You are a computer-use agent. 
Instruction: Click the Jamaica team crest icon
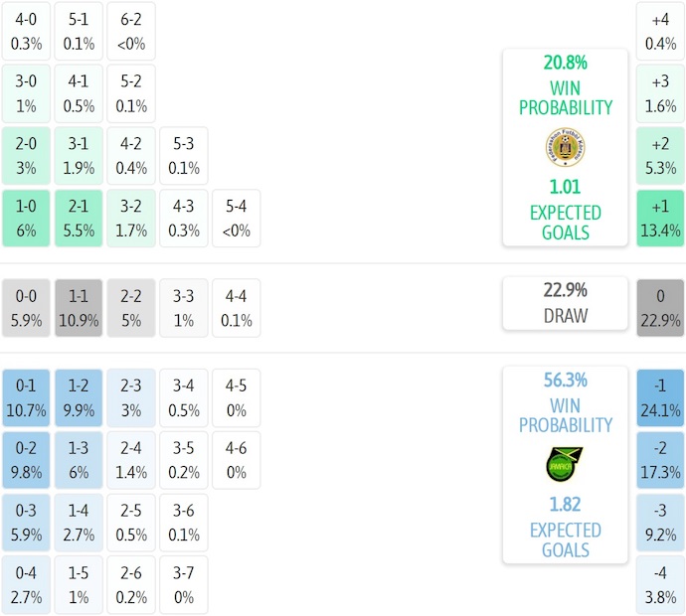565,465
